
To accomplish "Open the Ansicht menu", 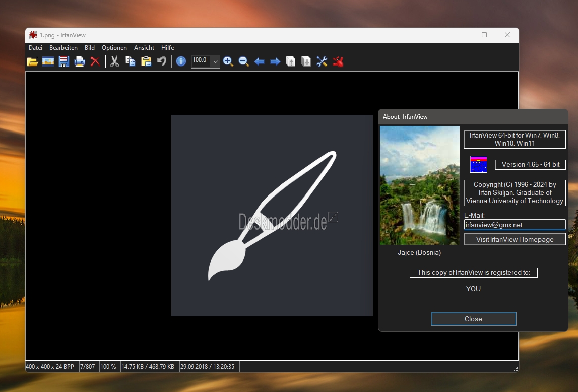I will coord(144,48).
